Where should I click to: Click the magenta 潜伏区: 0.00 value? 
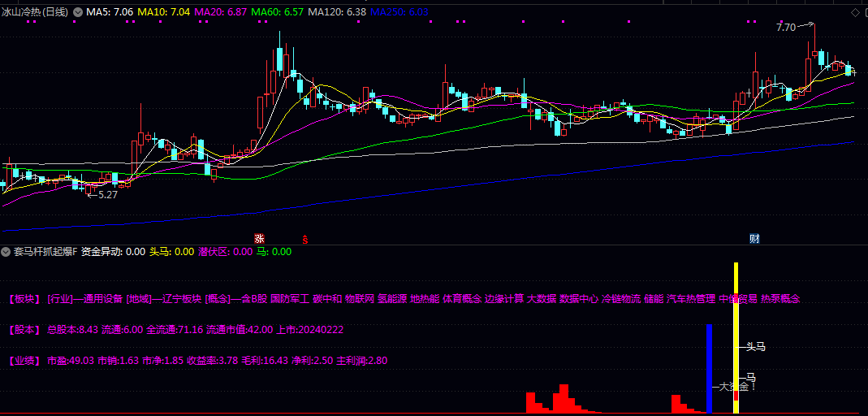[x=225, y=252]
